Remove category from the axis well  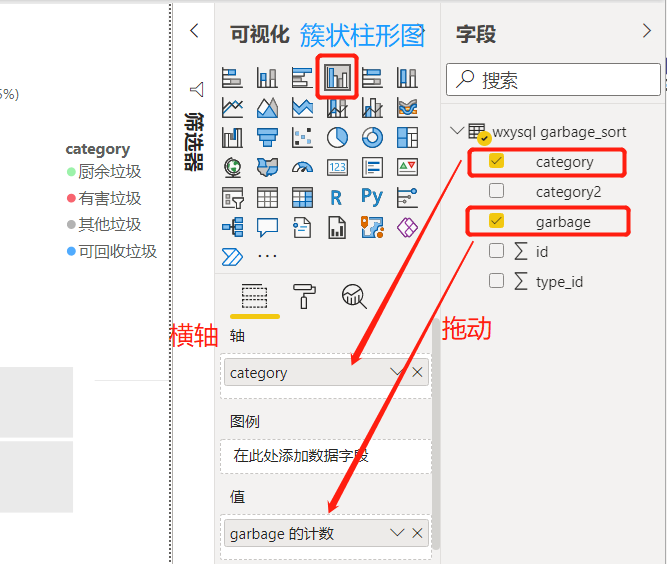(x=417, y=372)
